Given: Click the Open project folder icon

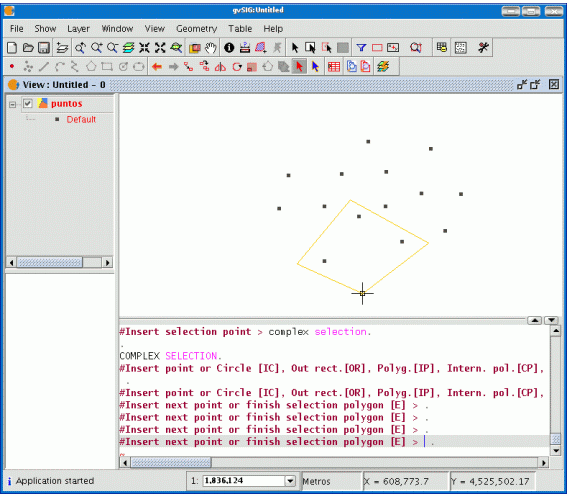Looking at the screenshot, I should (x=28, y=48).
